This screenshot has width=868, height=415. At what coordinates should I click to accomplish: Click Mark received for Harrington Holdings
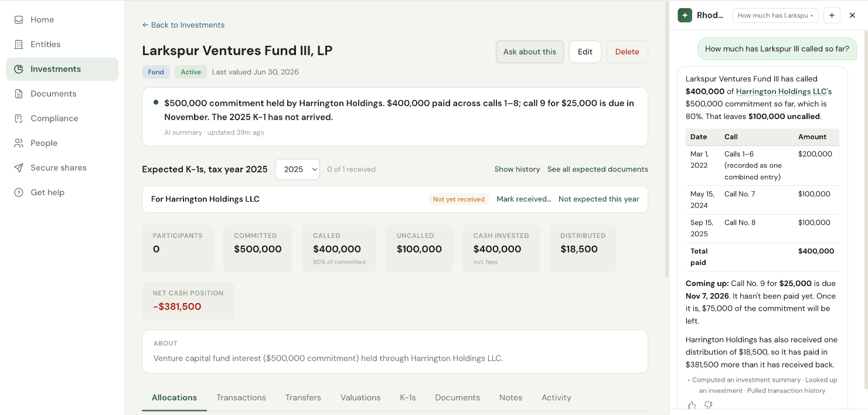(x=524, y=199)
